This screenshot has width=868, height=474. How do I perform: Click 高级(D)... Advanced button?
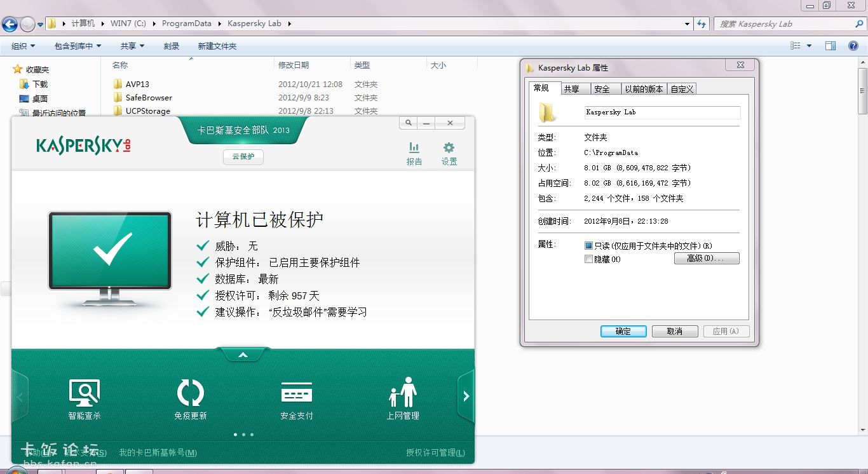tap(707, 259)
